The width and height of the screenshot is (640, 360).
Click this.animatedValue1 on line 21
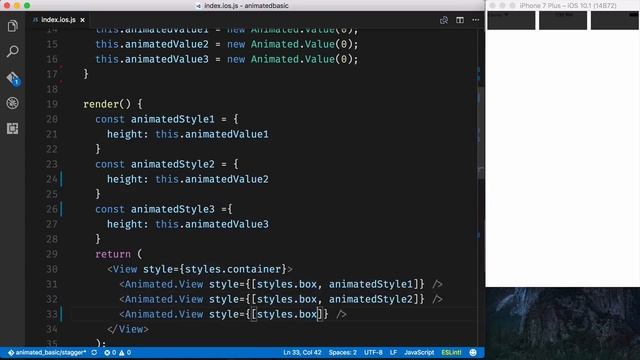212,134
